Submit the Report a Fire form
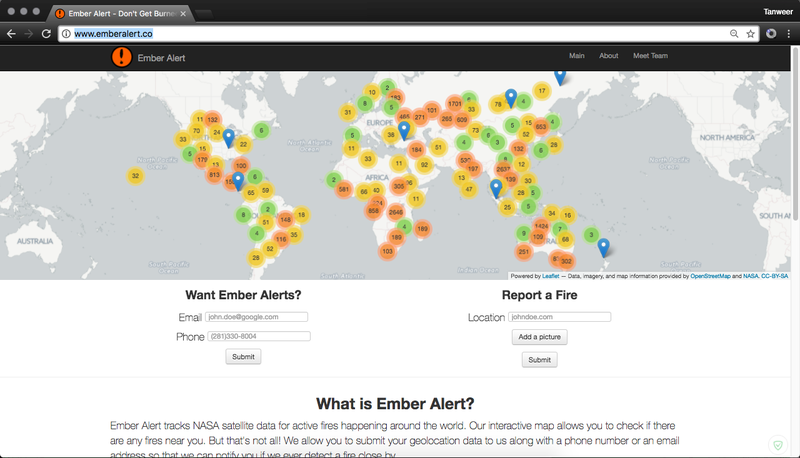Viewport: 800px width, 458px height. coord(539,360)
